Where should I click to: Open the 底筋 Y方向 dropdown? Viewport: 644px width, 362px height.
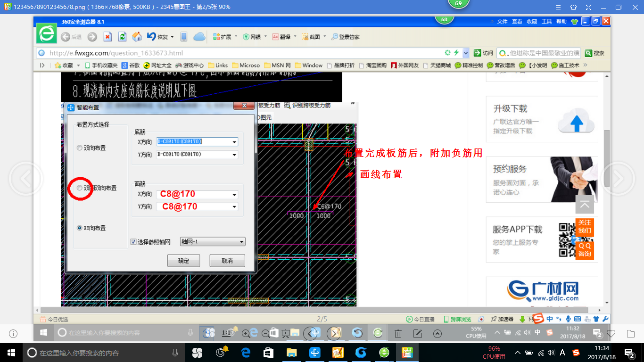pyautogui.click(x=234, y=154)
